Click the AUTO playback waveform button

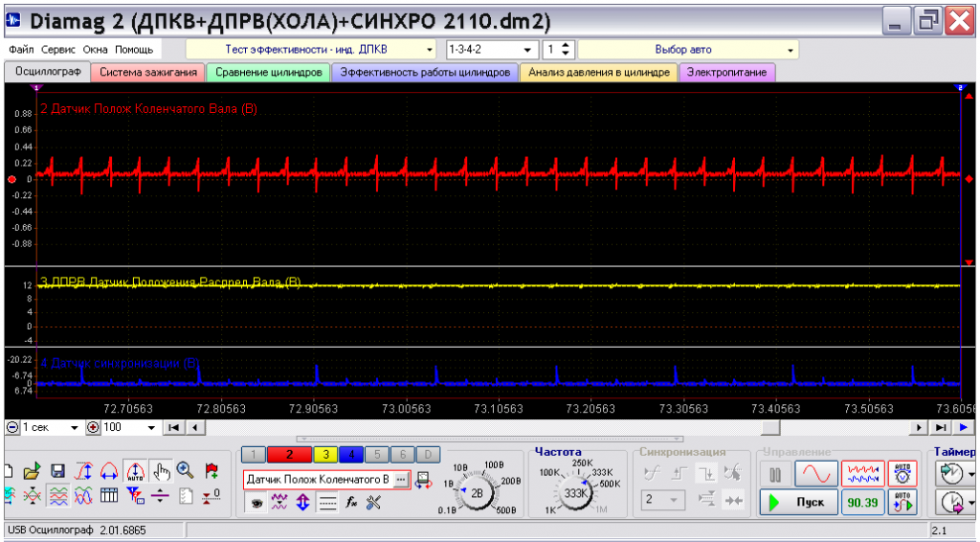tap(902, 502)
